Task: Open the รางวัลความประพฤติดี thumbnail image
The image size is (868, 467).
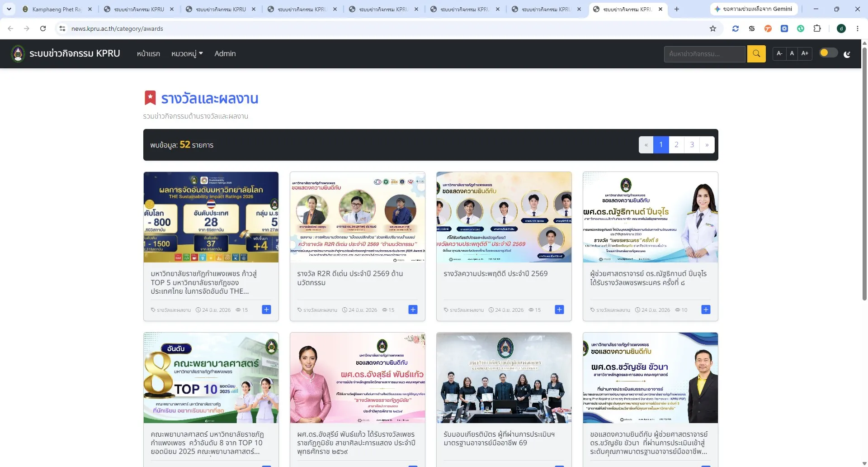Action: 504,217
